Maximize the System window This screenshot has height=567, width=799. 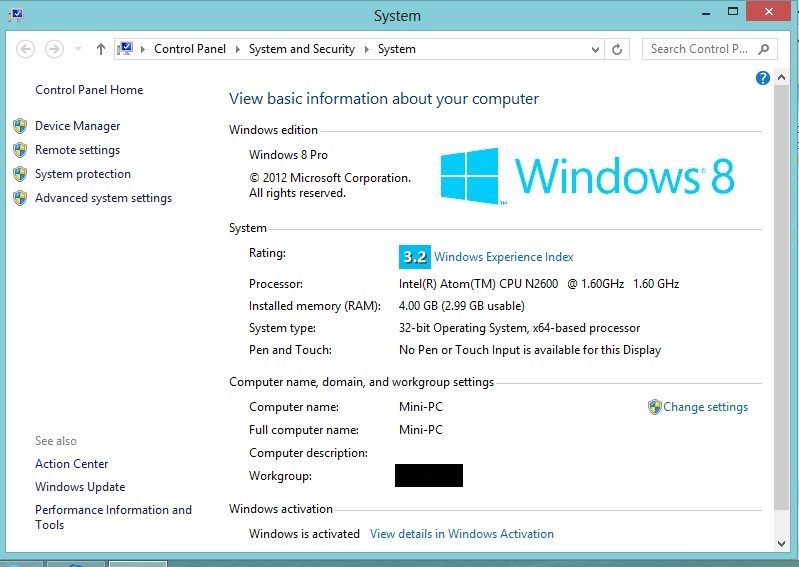click(733, 11)
